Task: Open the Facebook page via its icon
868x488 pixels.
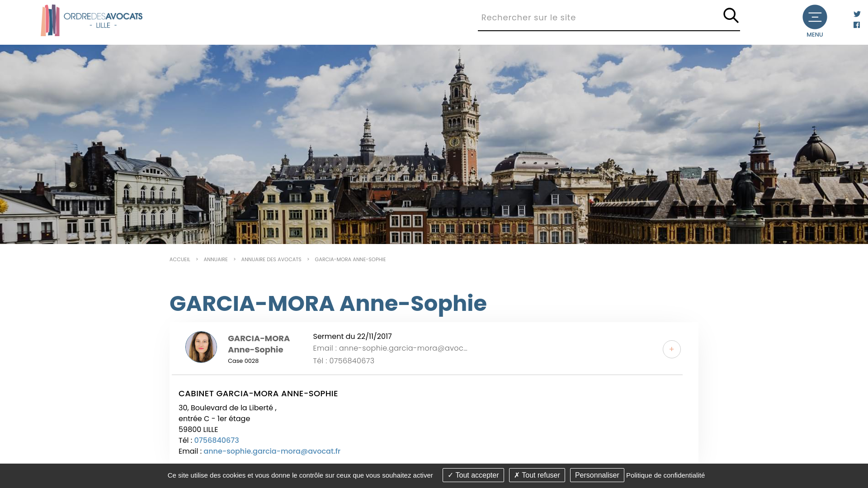Action: pyautogui.click(x=856, y=25)
